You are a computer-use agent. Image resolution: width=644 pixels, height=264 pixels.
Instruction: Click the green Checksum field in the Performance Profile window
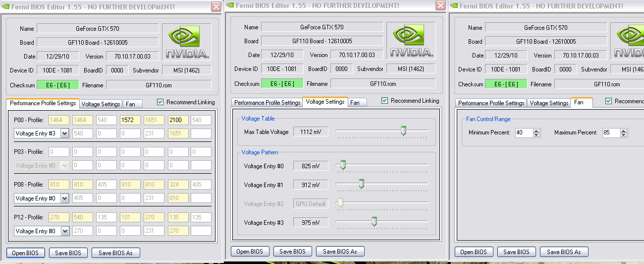click(57, 85)
